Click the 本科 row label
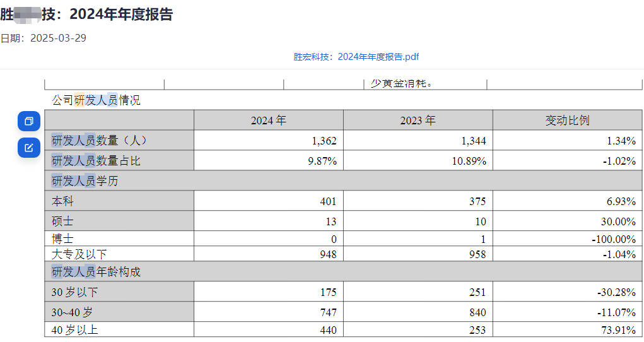The height and width of the screenshot is (342, 644). [x=62, y=201]
